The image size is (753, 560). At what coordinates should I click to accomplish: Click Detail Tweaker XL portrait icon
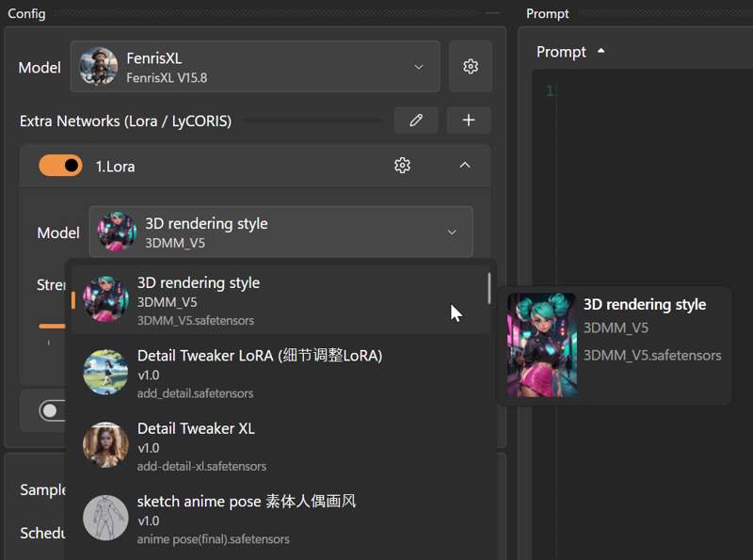(x=105, y=445)
